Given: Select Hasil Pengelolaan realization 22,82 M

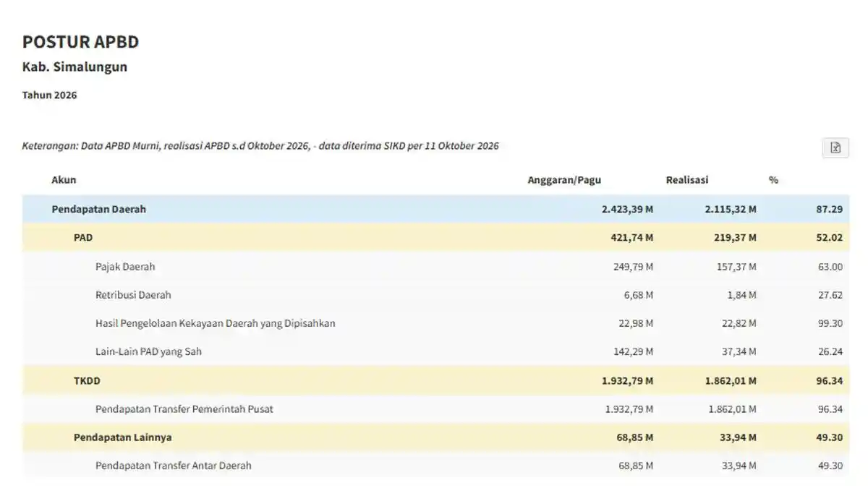Looking at the screenshot, I should click(x=740, y=324).
